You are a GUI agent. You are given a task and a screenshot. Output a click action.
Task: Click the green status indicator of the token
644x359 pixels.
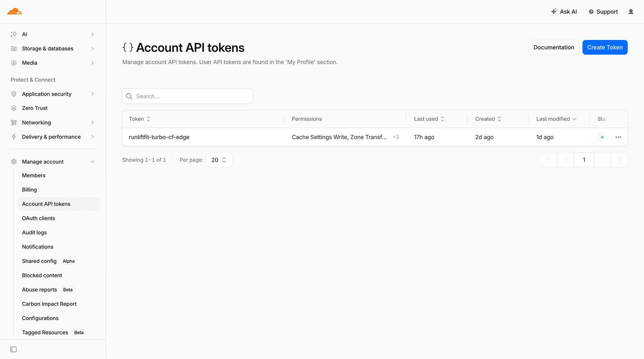pos(602,137)
